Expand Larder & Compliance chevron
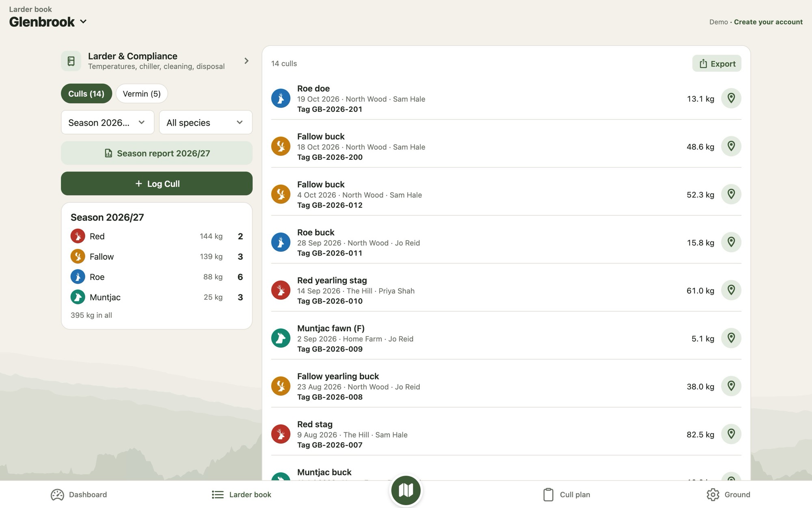This screenshot has height=508, width=812. tap(246, 61)
